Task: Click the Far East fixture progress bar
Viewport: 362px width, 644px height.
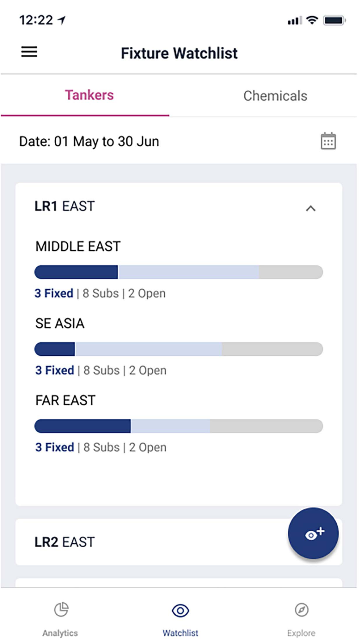Action: point(178,426)
